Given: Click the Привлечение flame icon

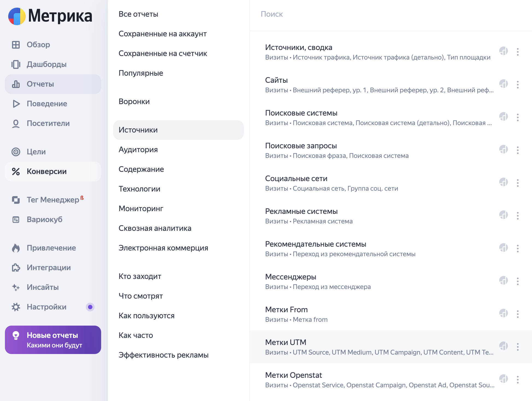Looking at the screenshot, I should [16, 248].
